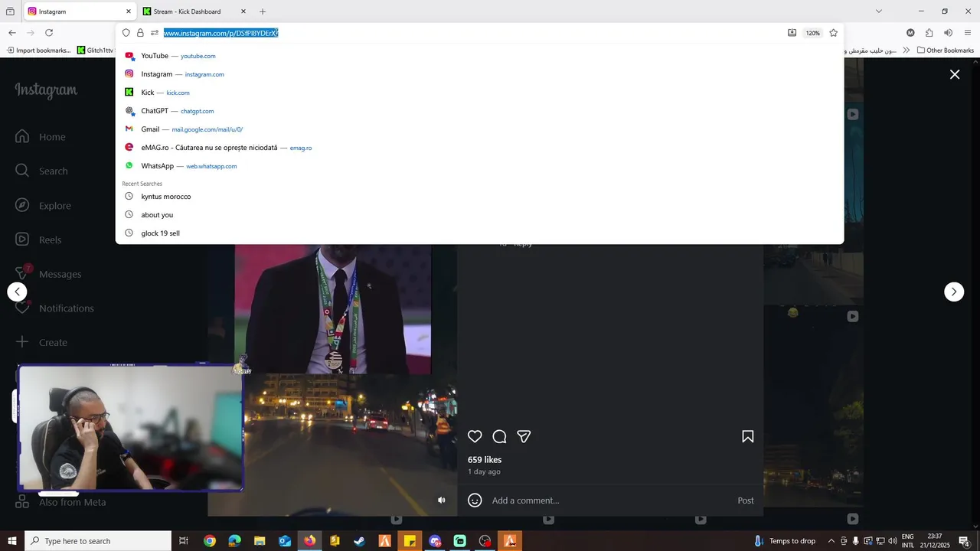Reset the 120% zoom level badge
The height and width of the screenshot is (551, 980).
[812, 33]
